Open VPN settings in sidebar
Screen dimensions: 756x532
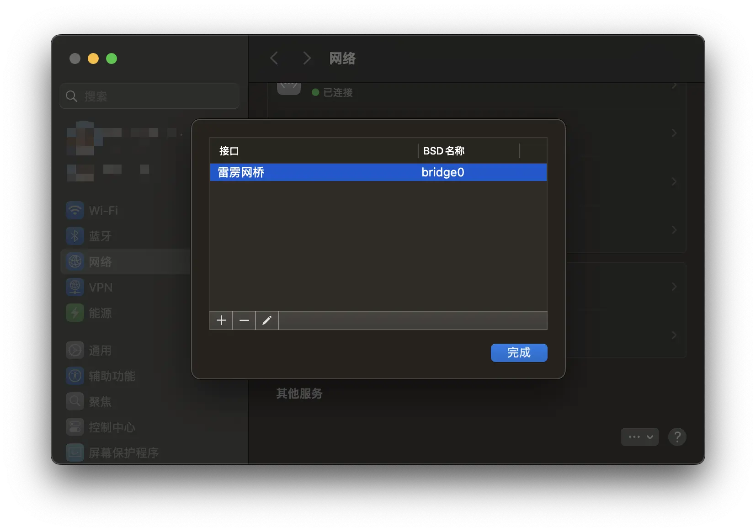[101, 287]
